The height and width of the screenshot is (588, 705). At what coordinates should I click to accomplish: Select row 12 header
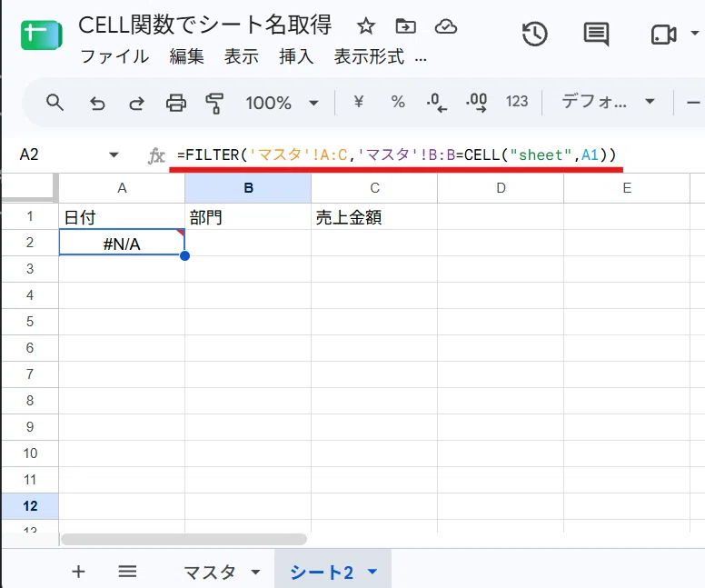(30, 505)
